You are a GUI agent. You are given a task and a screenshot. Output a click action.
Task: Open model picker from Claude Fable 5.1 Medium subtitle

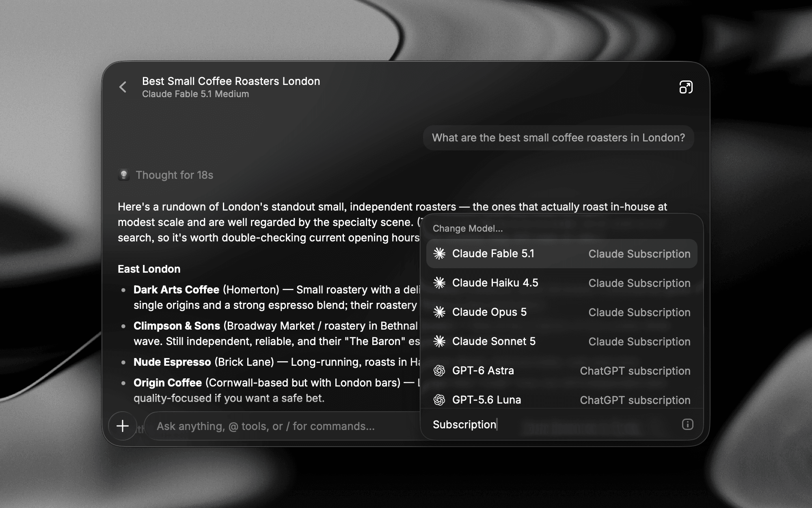[195, 94]
